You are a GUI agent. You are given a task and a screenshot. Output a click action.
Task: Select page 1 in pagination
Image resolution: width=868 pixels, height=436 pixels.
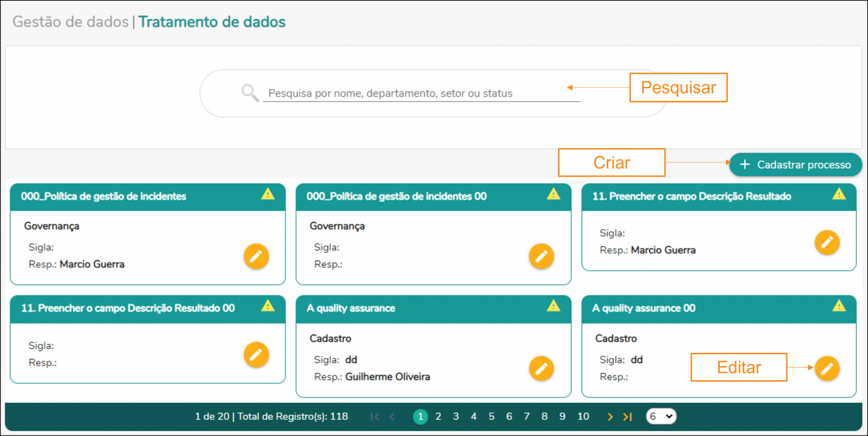[421, 416]
